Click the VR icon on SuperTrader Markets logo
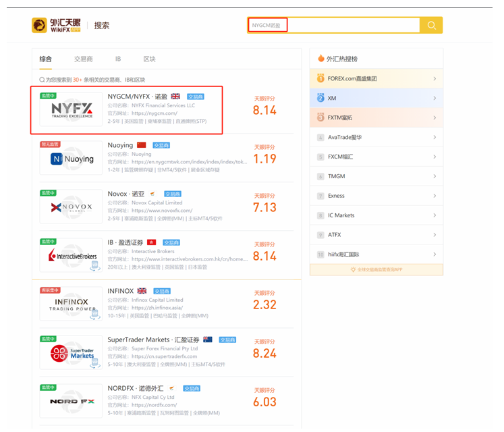Viewport: 504px width, 432px height. 95,363
